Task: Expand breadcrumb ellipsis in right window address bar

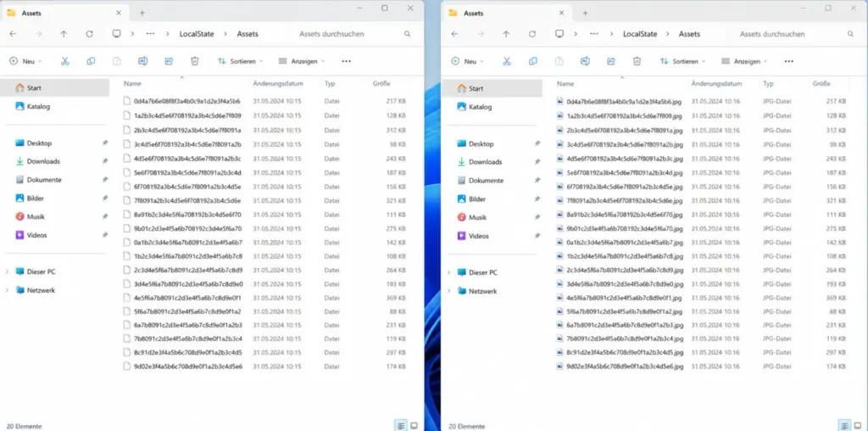Action: pyautogui.click(x=593, y=34)
